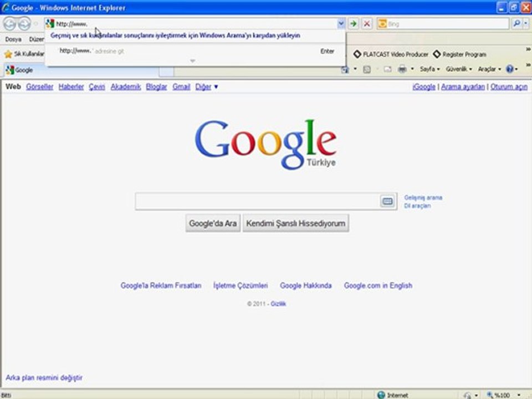Click the Google Türkiye logo

click(x=265, y=144)
